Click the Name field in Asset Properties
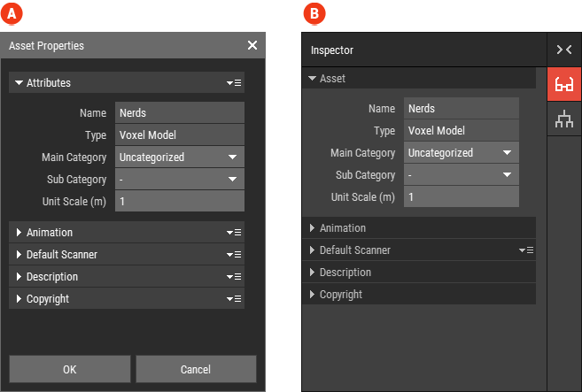The height and width of the screenshot is (392, 582). 180,113
